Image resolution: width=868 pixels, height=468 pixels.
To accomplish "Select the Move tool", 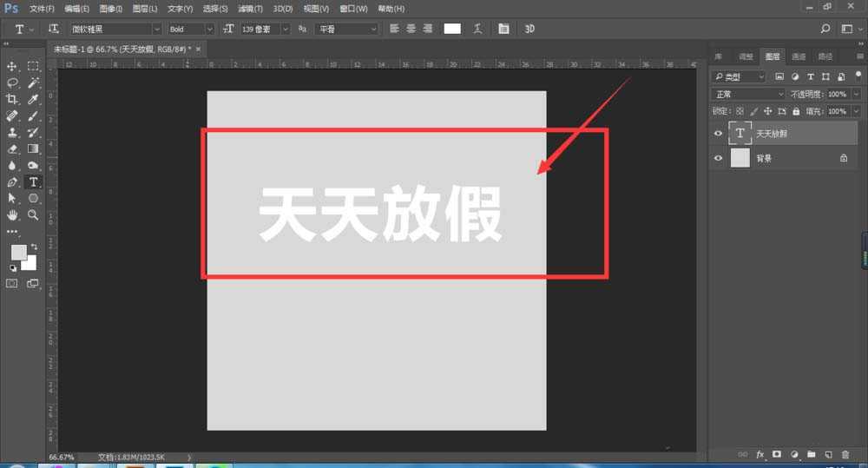I will pos(12,67).
